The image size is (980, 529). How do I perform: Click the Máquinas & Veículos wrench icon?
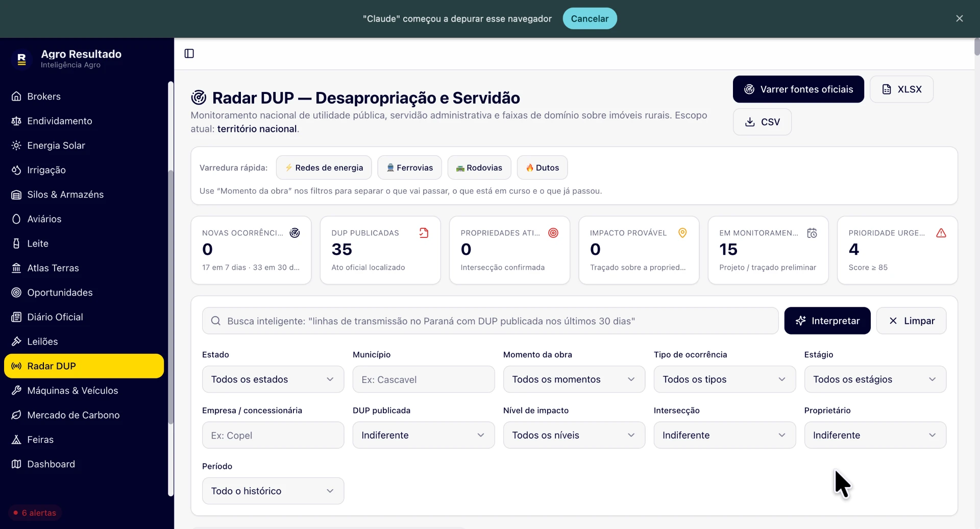click(16, 391)
